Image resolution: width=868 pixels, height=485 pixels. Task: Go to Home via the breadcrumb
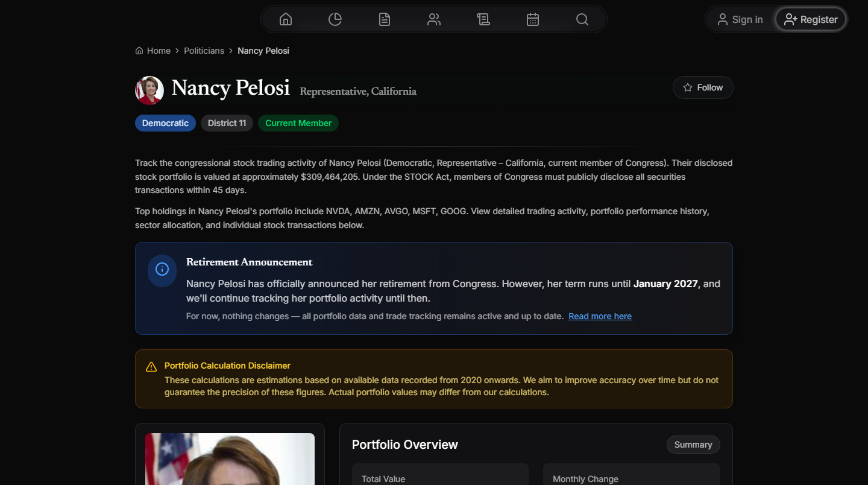click(x=153, y=51)
